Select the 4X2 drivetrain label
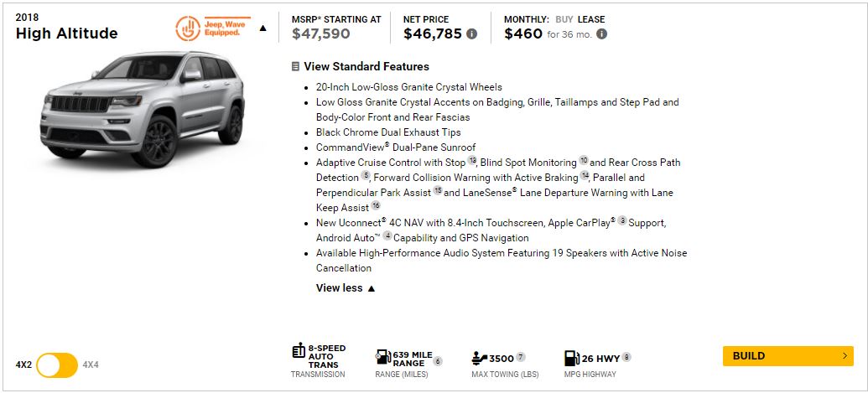Viewport: 868px width, 393px height. tap(23, 365)
